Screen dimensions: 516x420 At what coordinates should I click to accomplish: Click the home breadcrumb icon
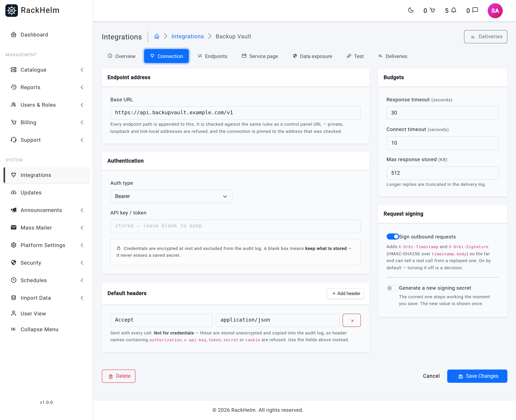(157, 36)
